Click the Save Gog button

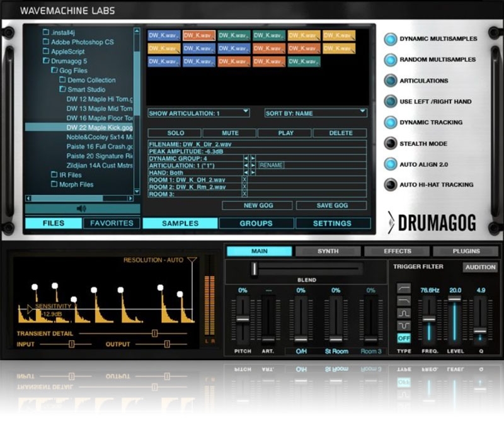(x=332, y=205)
